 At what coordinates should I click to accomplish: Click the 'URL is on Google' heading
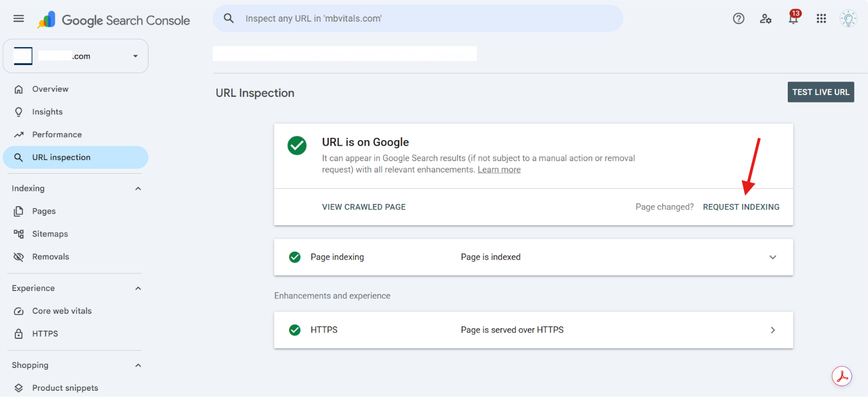point(365,142)
